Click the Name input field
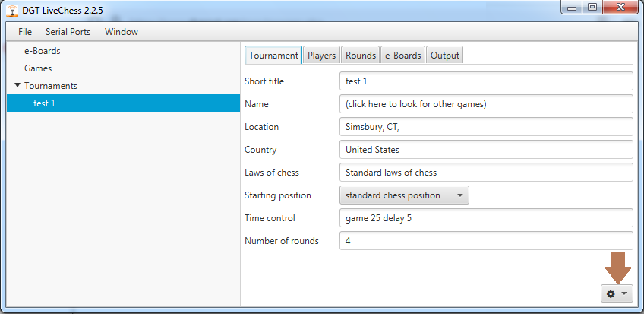 point(486,104)
